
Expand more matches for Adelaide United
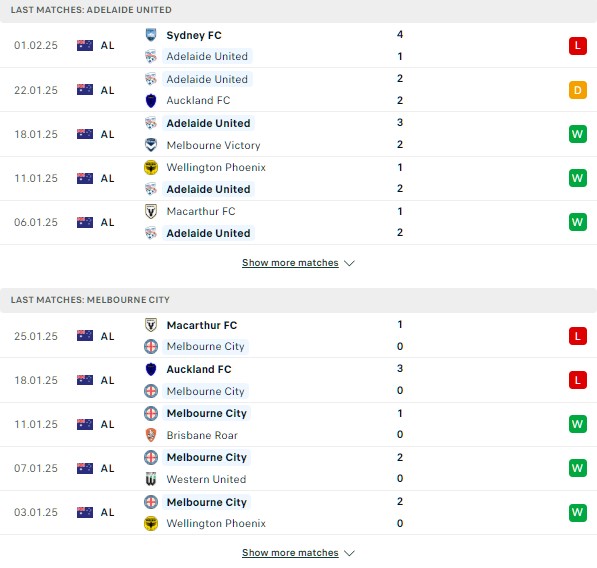point(290,263)
